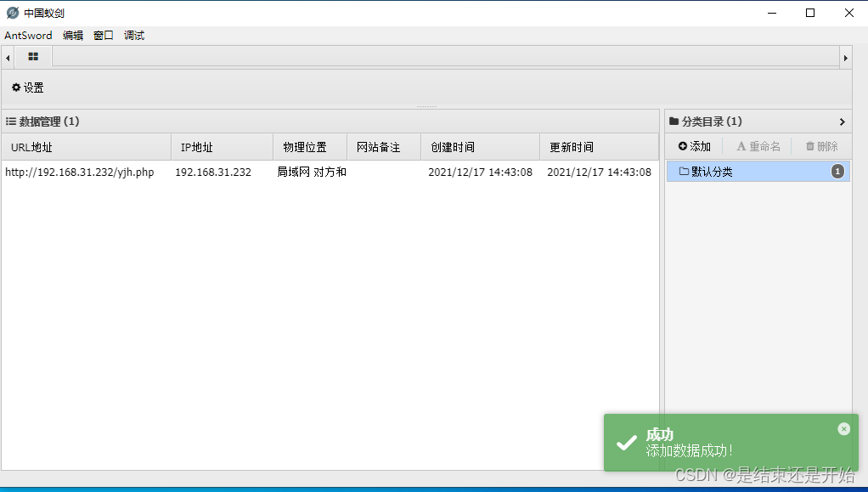The width and height of the screenshot is (868, 492).
Task: Click the 分类目录 folder icon
Action: [674, 122]
